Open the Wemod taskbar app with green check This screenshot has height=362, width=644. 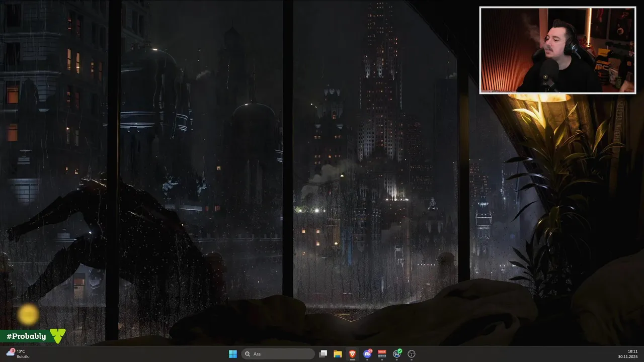397,354
